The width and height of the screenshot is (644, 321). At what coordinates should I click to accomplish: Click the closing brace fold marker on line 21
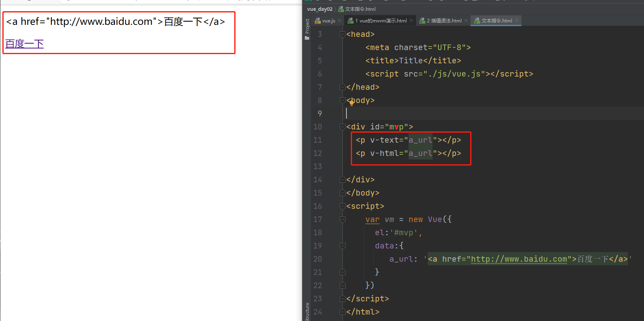[x=342, y=272]
